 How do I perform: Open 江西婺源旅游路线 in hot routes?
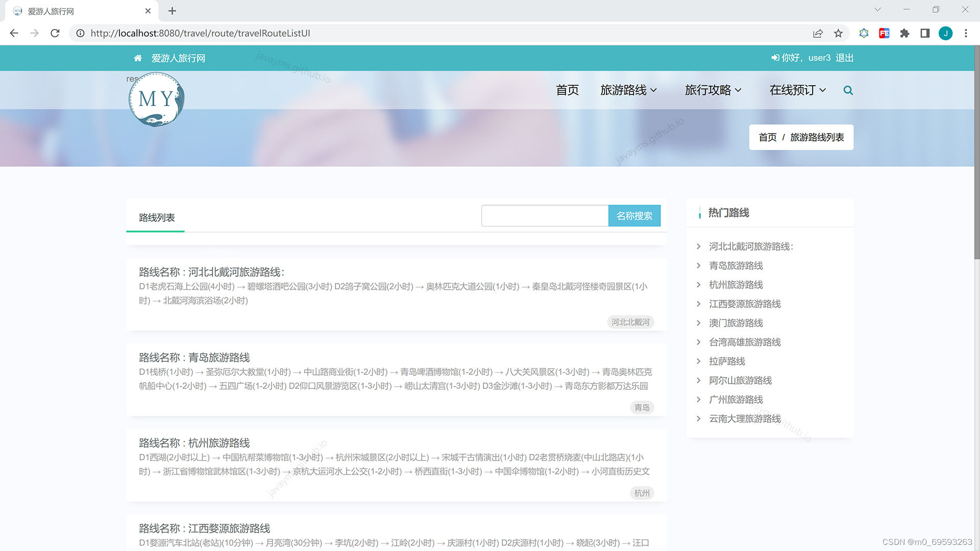pyautogui.click(x=745, y=304)
